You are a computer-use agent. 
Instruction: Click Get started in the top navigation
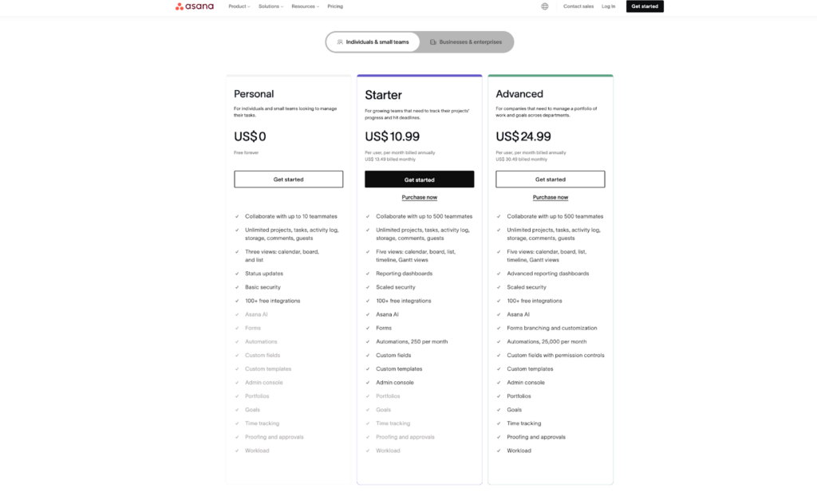(x=645, y=6)
